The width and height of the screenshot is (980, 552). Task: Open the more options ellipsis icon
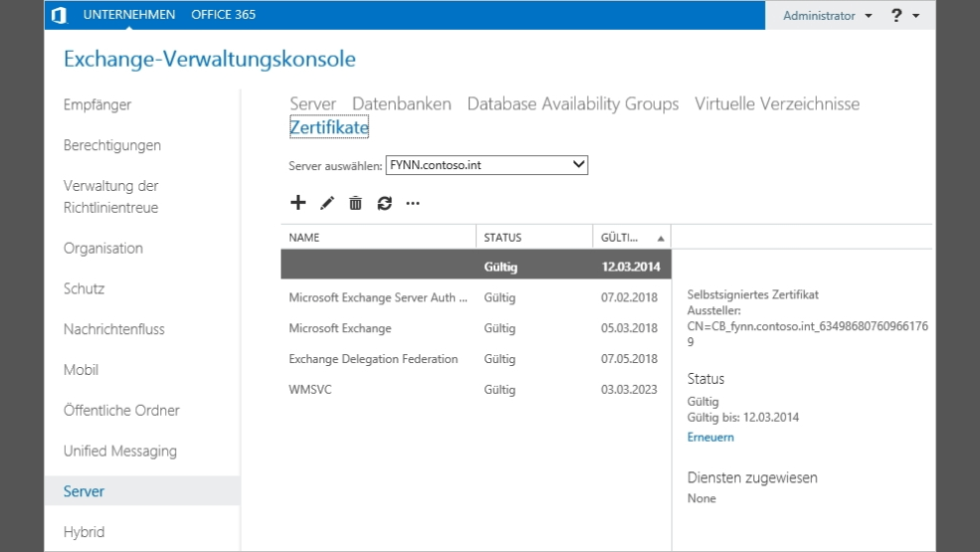[x=412, y=204]
